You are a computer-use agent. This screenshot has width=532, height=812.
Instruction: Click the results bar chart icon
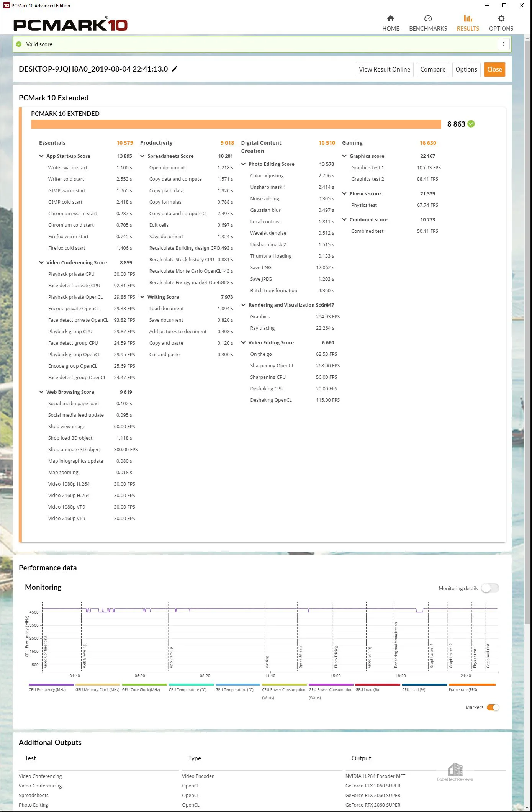(x=468, y=18)
